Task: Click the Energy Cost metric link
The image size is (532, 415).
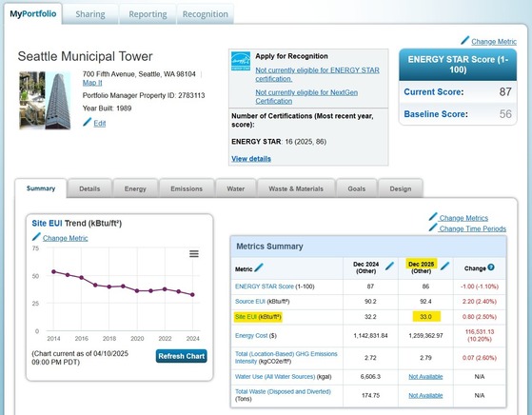Action: [251, 335]
